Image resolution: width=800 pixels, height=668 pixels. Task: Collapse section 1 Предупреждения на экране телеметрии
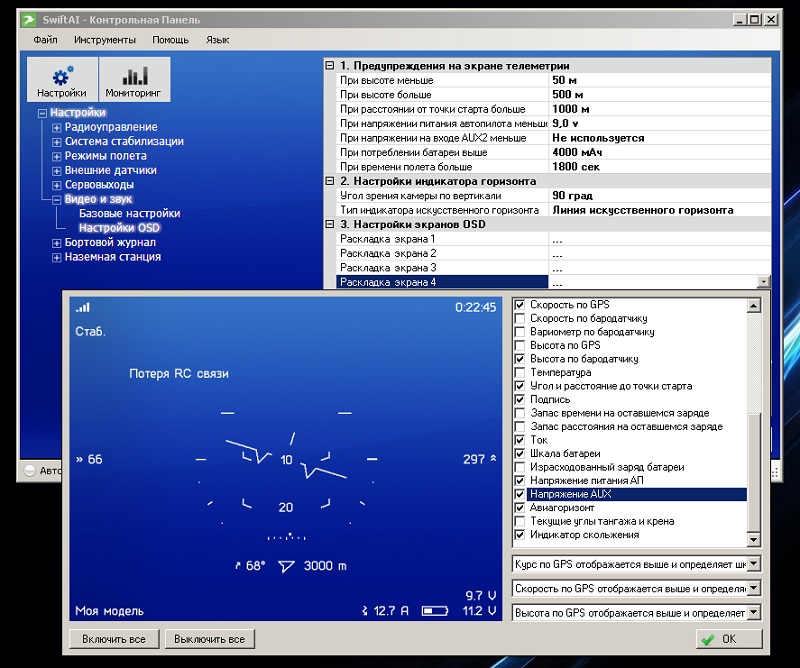330,65
